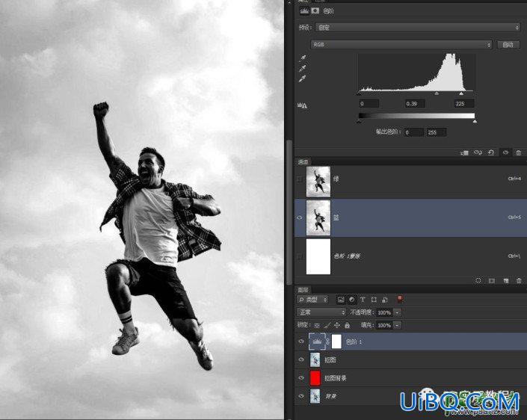527x420 pixels.
Task: Open the preset dropdown showing 自定
Action: pyautogui.click(x=417, y=28)
